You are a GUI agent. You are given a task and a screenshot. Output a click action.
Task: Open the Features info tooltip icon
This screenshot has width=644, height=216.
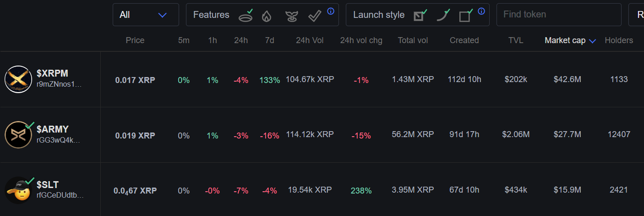click(x=331, y=11)
